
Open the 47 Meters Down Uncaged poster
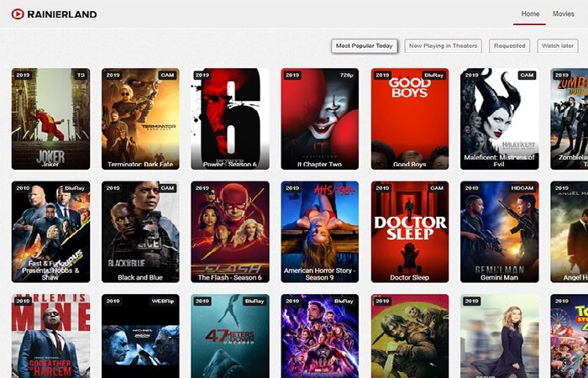pyautogui.click(x=230, y=336)
